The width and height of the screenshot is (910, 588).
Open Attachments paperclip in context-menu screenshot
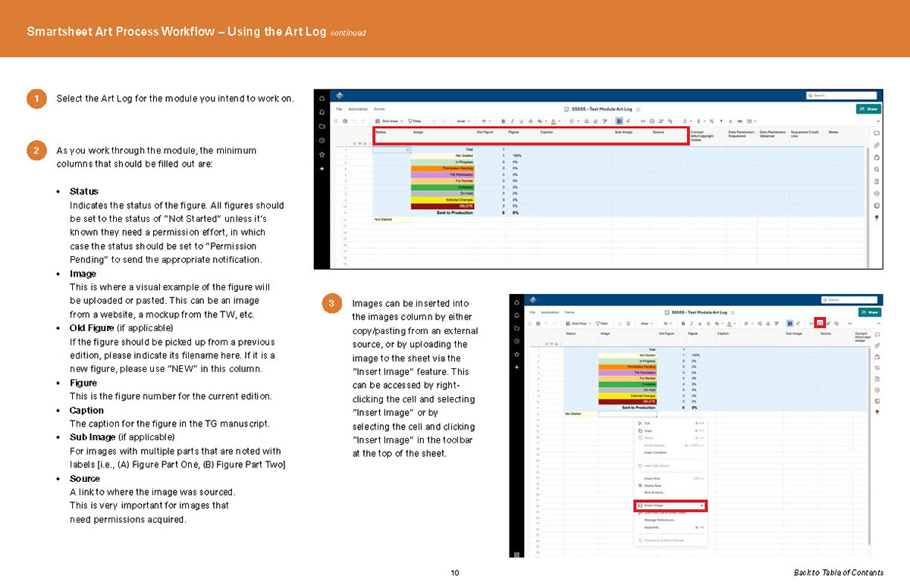point(877,346)
